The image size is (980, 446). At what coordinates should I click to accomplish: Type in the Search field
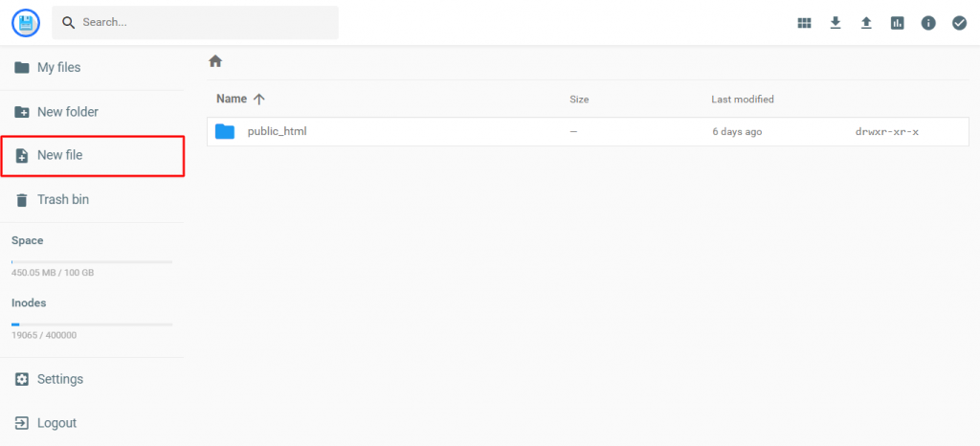(x=201, y=22)
